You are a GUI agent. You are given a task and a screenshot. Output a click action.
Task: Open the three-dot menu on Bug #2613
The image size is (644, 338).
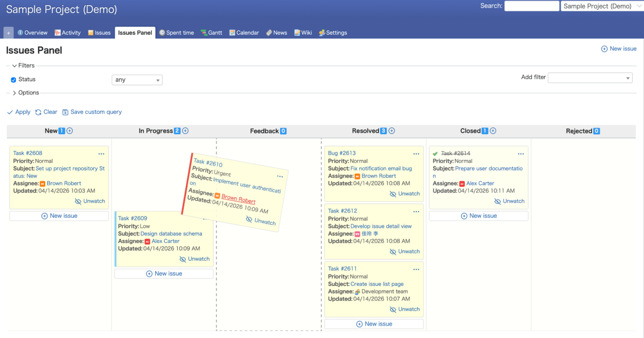416,154
